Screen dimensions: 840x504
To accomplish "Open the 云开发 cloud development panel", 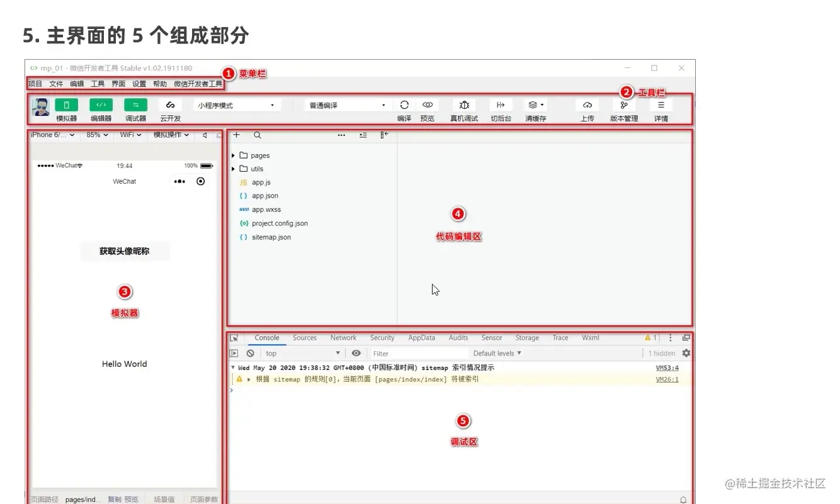I will tap(170, 105).
